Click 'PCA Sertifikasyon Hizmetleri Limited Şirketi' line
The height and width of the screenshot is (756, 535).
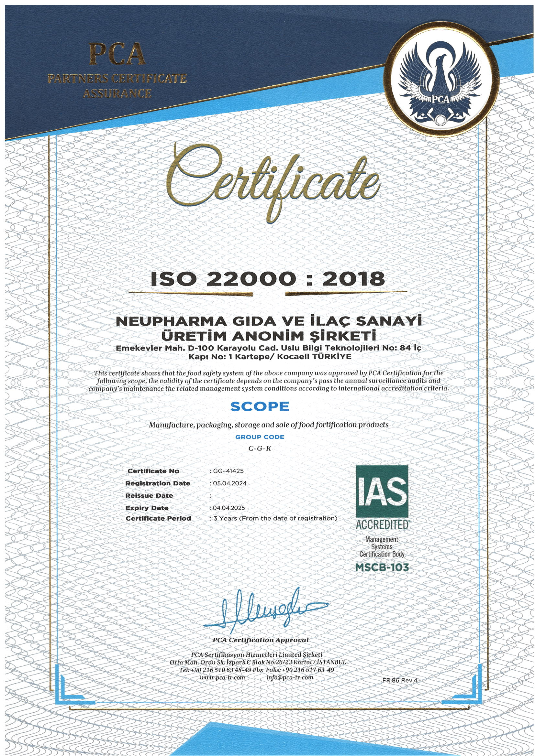(x=256, y=655)
